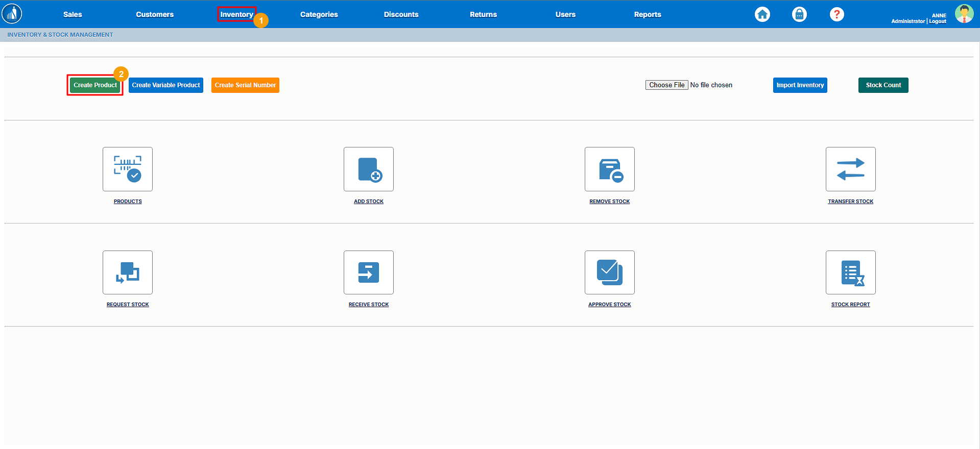This screenshot has height=449, width=980.
Task: Open the Request Stock icon
Action: (128, 272)
